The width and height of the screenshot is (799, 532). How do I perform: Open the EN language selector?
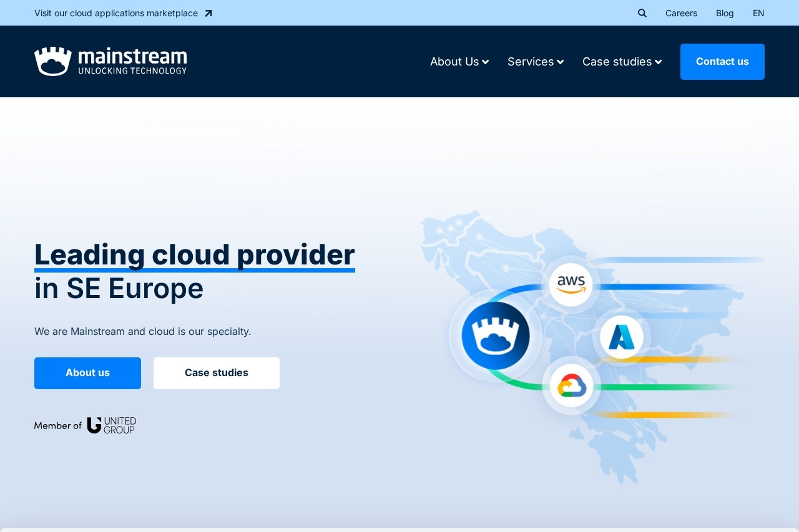click(x=758, y=13)
